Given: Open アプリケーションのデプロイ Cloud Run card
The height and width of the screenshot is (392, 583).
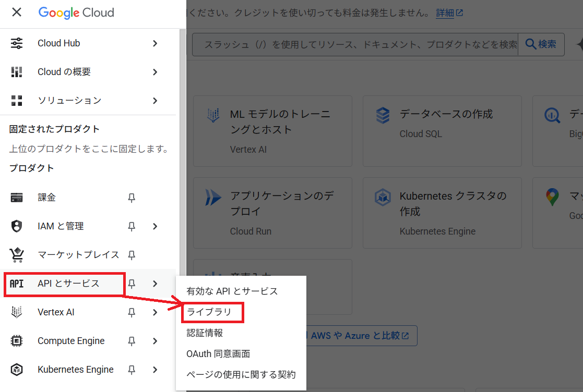Looking at the screenshot, I should click(x=272, y=213).
